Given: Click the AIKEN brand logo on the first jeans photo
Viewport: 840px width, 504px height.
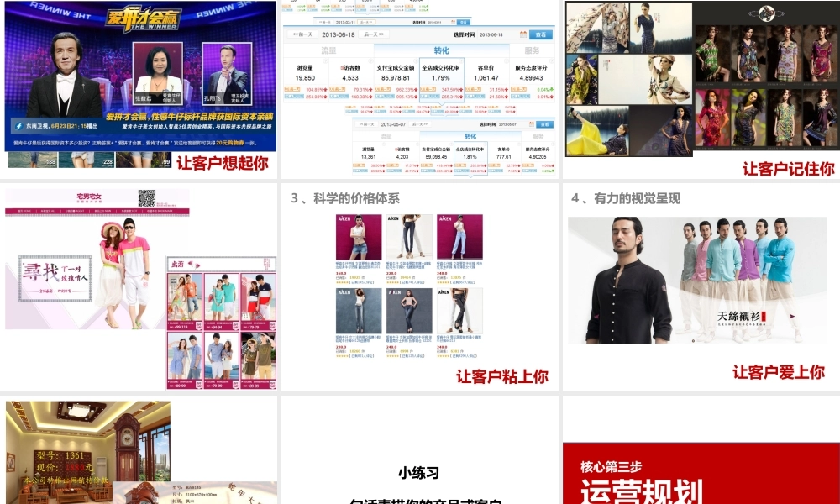Looking at the screenshot, I should (344, 219).
